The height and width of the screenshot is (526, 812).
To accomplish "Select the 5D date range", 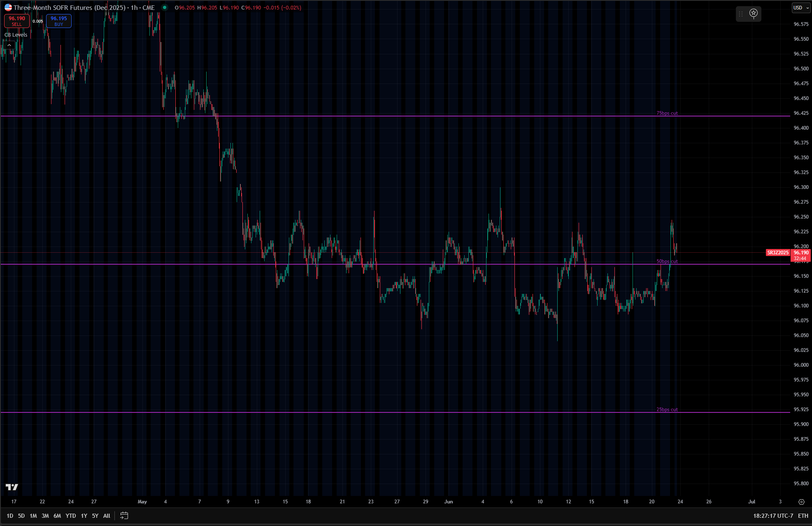I will coord(21,516).
